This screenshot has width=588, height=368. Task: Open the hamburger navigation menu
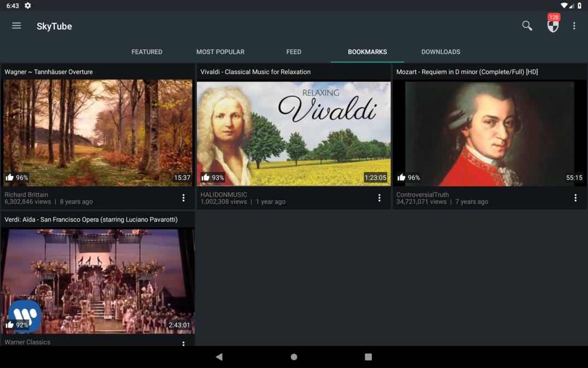[x=16, y=26]
